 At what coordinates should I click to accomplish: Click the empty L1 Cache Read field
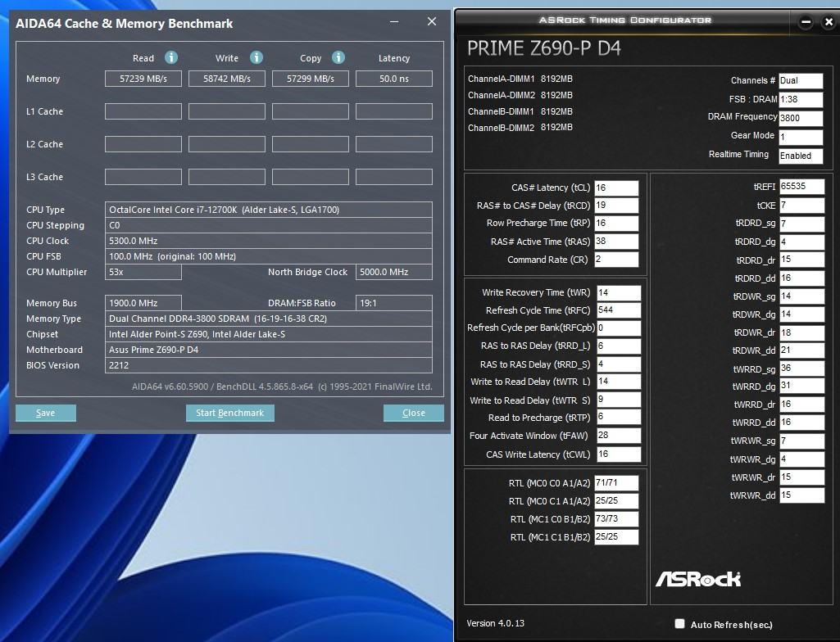(x=143, y=111)
